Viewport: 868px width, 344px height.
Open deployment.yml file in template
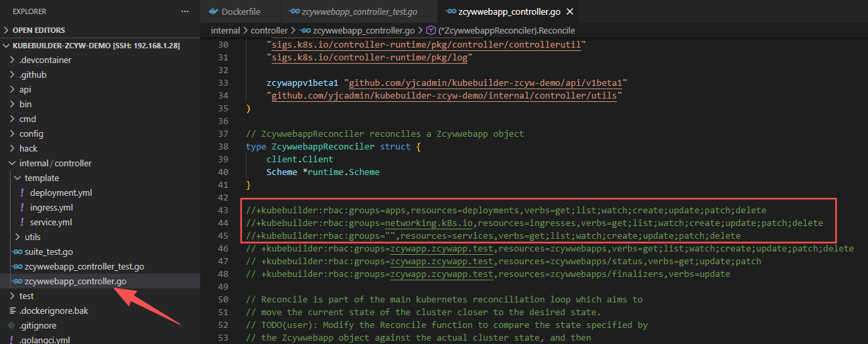61,192
